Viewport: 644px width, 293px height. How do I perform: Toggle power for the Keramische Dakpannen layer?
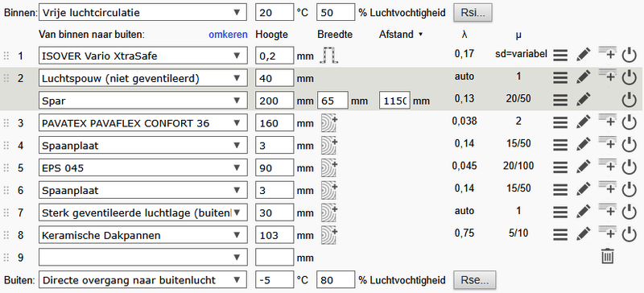point(629,233)
